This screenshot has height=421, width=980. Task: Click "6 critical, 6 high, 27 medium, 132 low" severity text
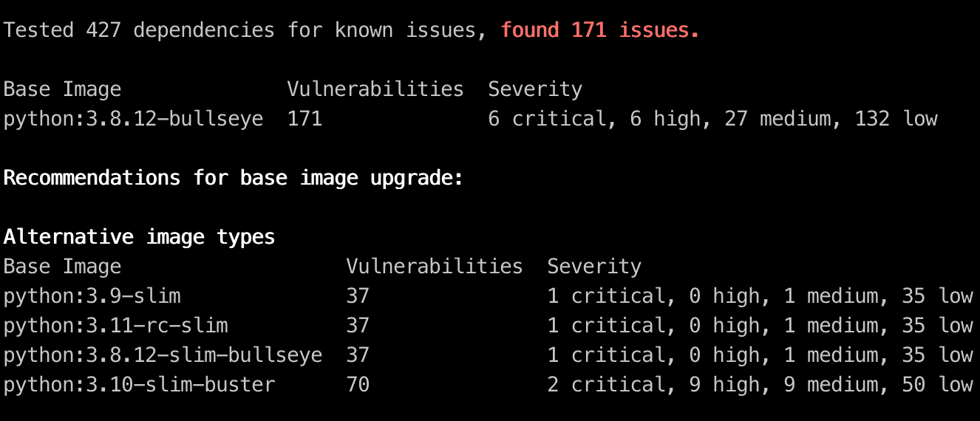pyautogui.click(x=712, y=119)
